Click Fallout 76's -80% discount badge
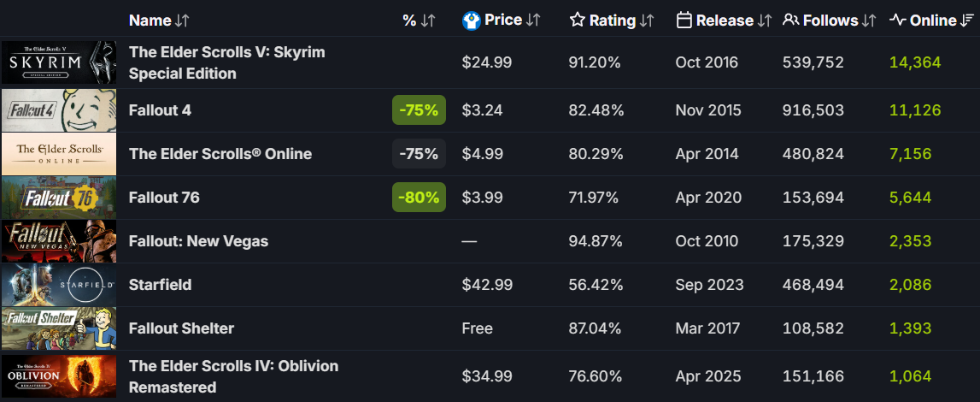This screenshot has height=402, width=980. (x=419, y=198)
